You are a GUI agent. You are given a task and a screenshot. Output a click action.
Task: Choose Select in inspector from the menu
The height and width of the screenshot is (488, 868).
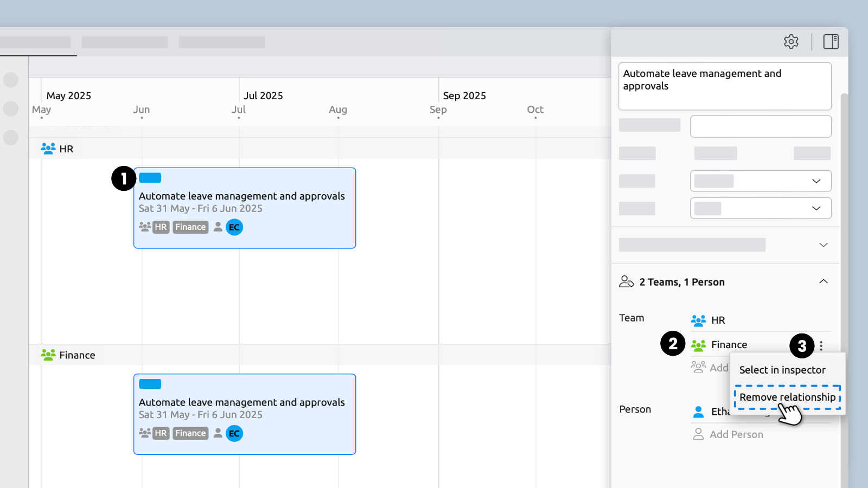click(x=782, y=370)
